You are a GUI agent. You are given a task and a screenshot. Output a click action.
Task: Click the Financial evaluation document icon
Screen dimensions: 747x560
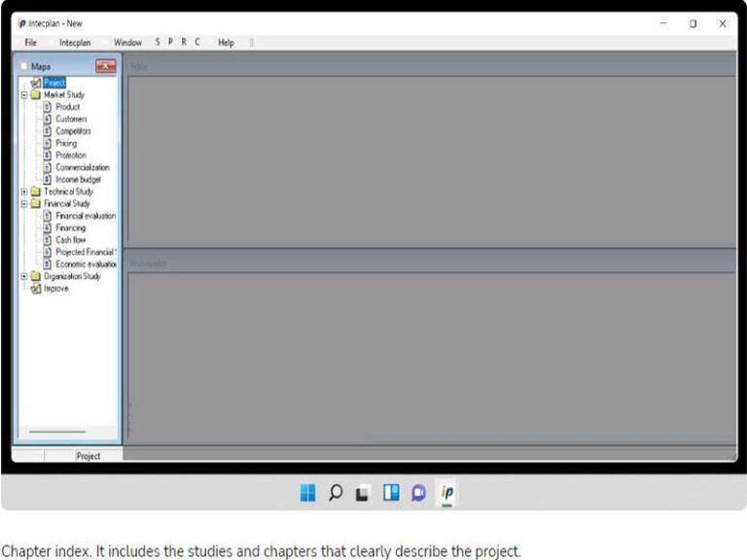click(x=47, y=216)
